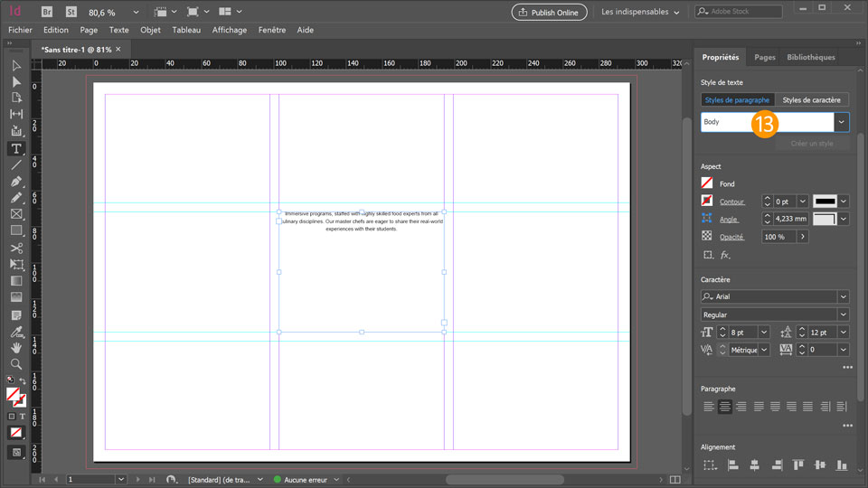Center-align the paragraph text
This screenshot has height=488, width=868.
point(725,407)
